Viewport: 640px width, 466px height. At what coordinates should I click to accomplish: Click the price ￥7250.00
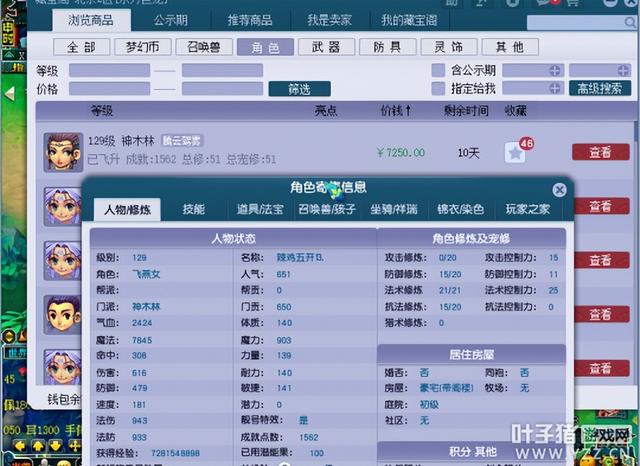coord(400,153)
